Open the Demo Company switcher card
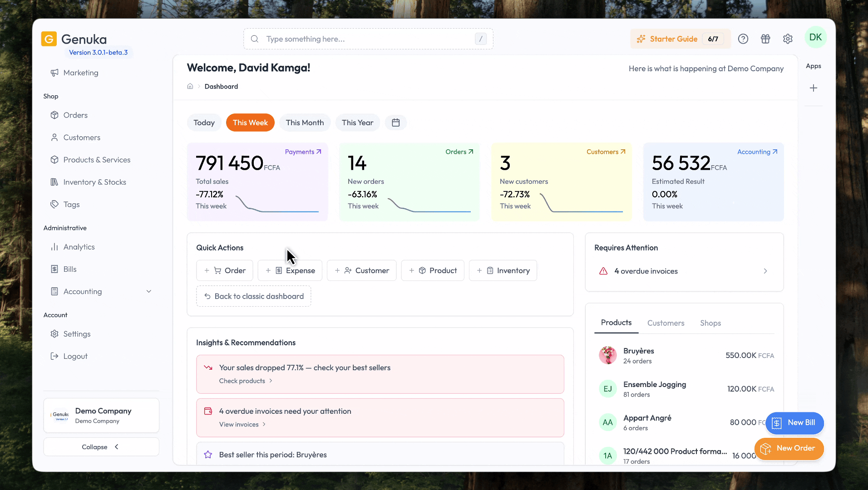Image resolution: width=868 pixels, height=490 pixels. tap(101, 416)
